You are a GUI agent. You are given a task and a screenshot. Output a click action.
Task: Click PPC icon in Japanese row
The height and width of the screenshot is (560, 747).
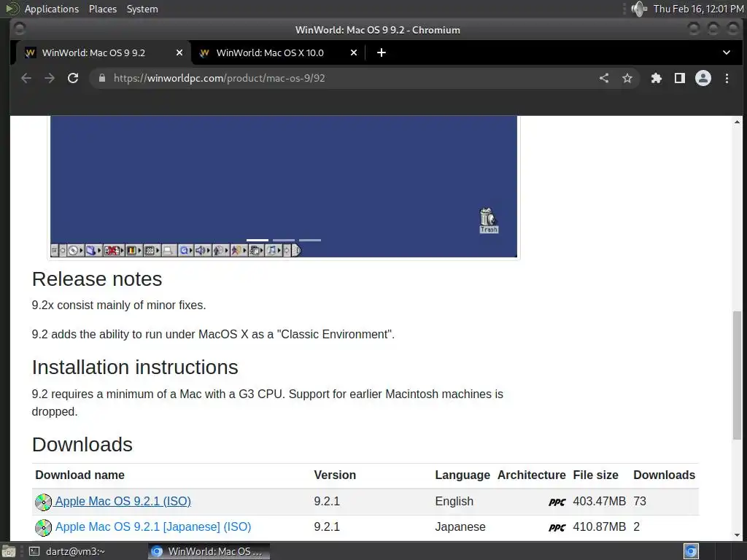tap(557, 528)
